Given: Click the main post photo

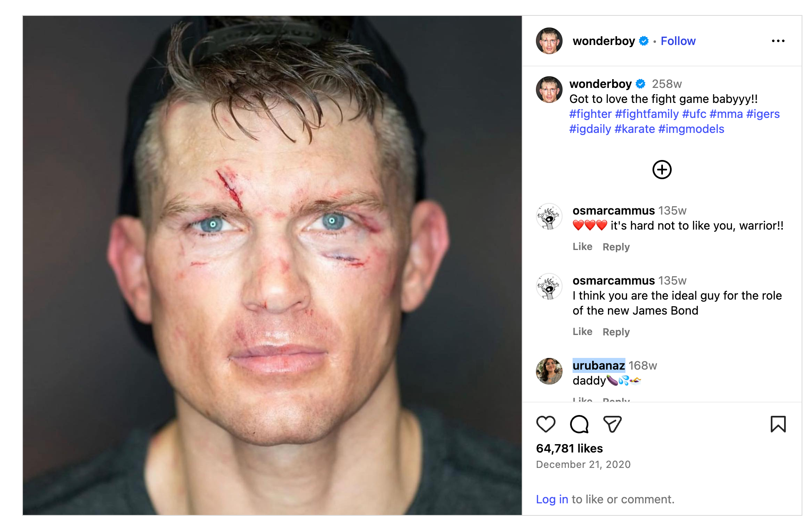Looking at the screenshot, I should point(272,265).
